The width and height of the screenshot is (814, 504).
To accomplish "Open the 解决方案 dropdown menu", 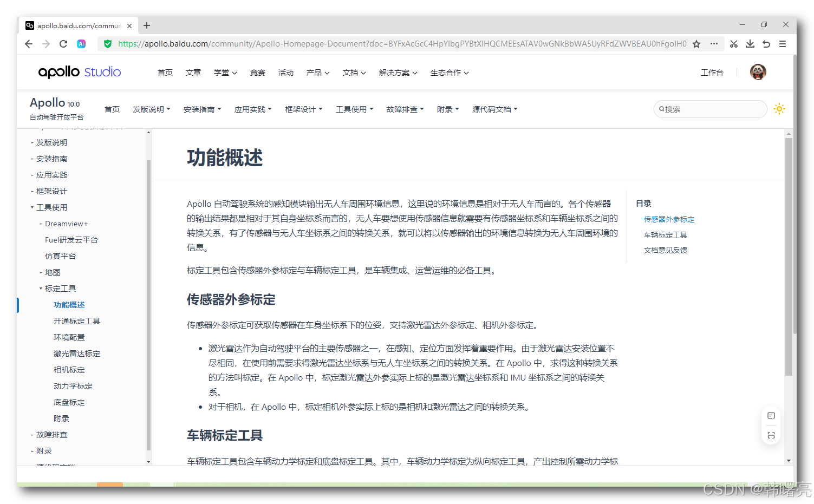I will point(398,73).
